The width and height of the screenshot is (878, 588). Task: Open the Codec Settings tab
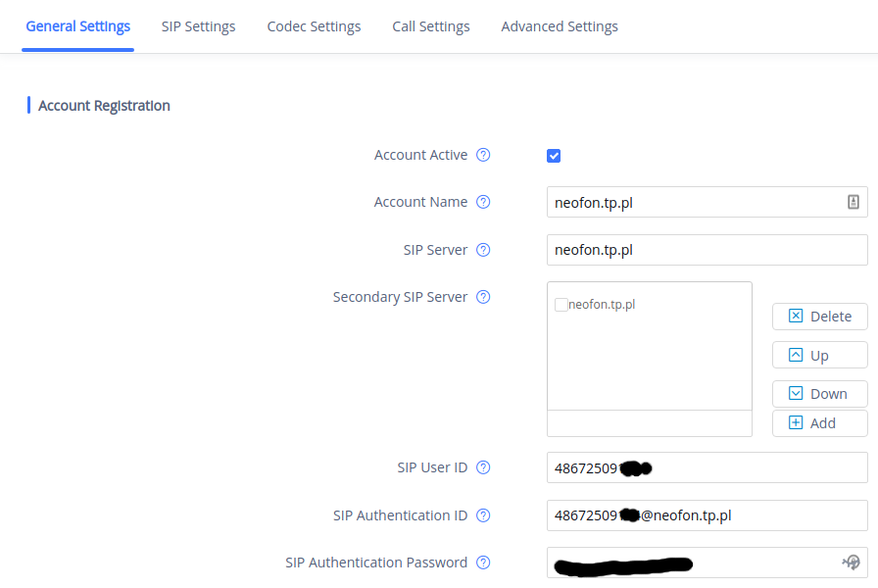314,26
